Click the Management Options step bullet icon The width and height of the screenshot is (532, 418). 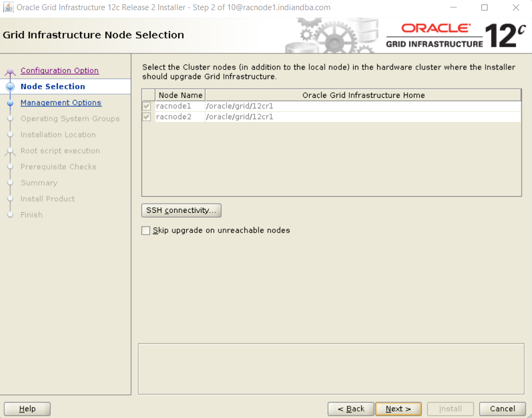10,103
